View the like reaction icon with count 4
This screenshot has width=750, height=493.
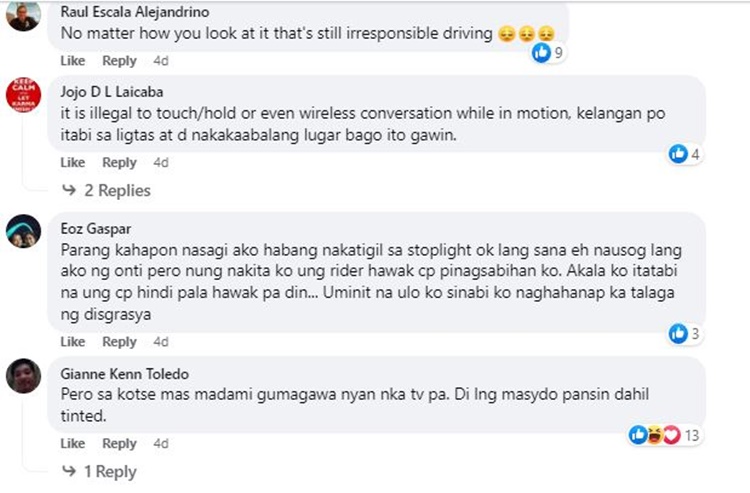[x=678, y=154]
